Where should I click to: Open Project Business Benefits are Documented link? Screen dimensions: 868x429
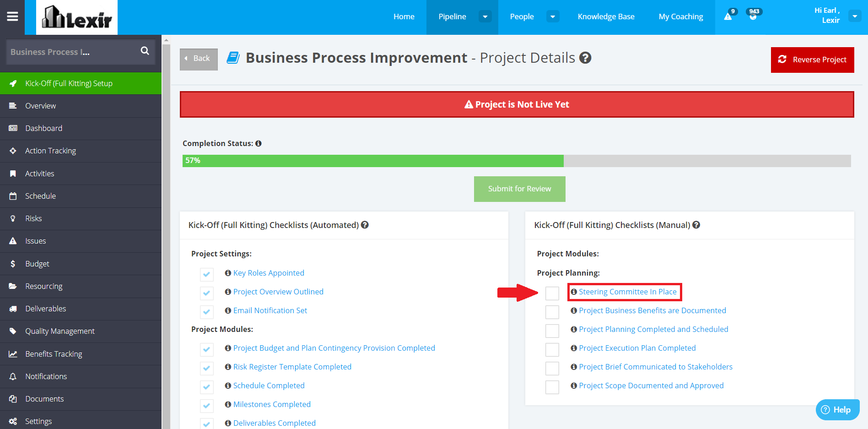click(x=652, y=310)
